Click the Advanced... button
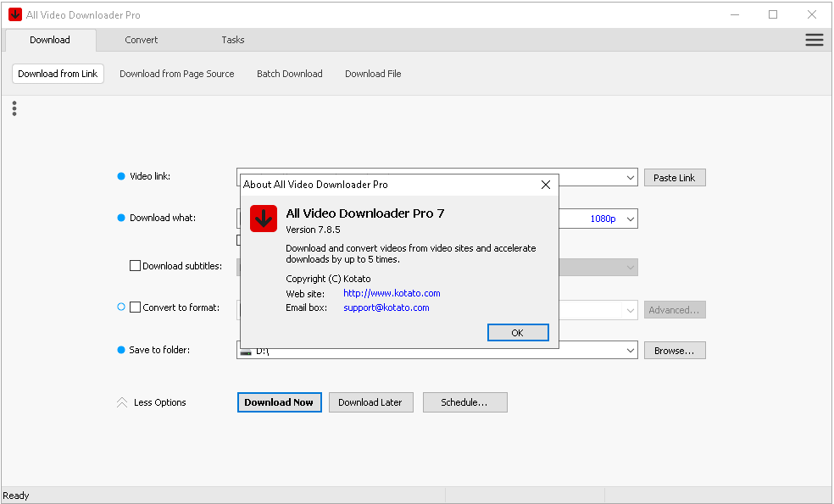 [675, 310]
